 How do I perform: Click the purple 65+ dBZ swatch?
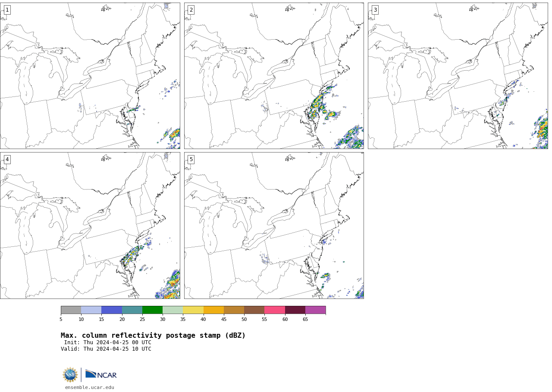click(316, 310)
